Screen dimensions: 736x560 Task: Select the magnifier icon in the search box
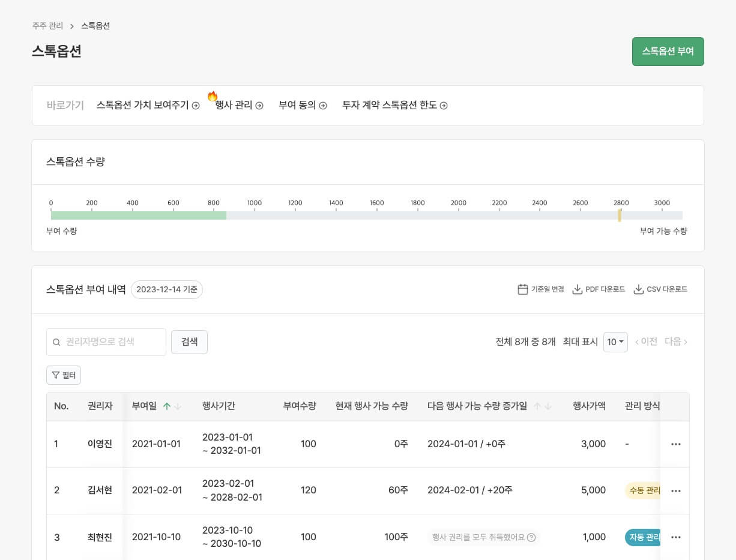point(56,342)
